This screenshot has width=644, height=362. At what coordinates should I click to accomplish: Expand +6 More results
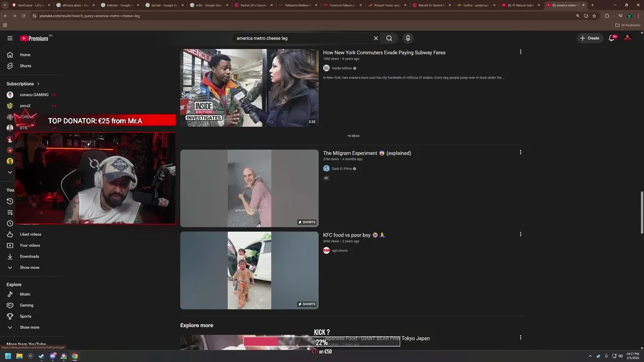tap(353, 136)
